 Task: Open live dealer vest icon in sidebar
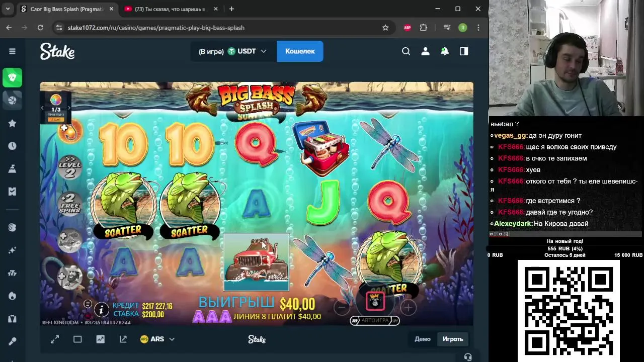[12, 318]
